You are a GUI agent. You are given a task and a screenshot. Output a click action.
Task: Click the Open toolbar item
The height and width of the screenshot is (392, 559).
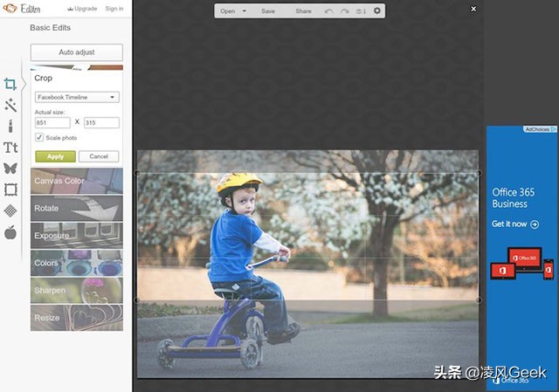coord(227,11)
